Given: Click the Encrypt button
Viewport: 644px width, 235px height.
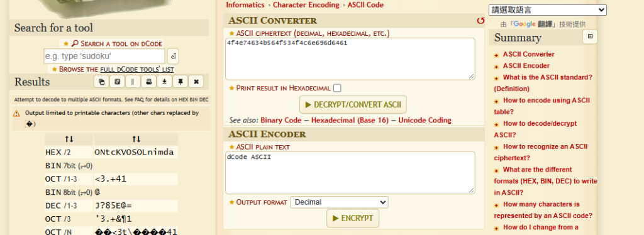Looking at the screenshot, I should pyautogui.click(x=353, y=218).
